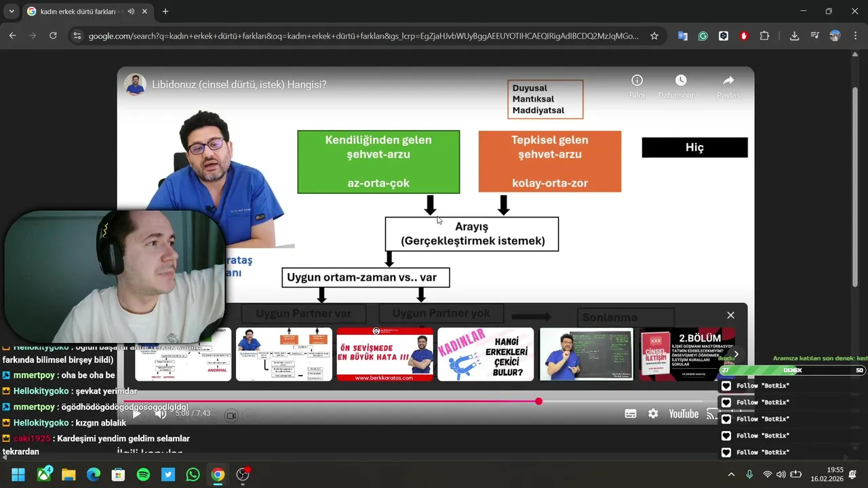
Task: Mute the tab via its speaker icon
Action: pyautogui.click(x=130, y=12)
